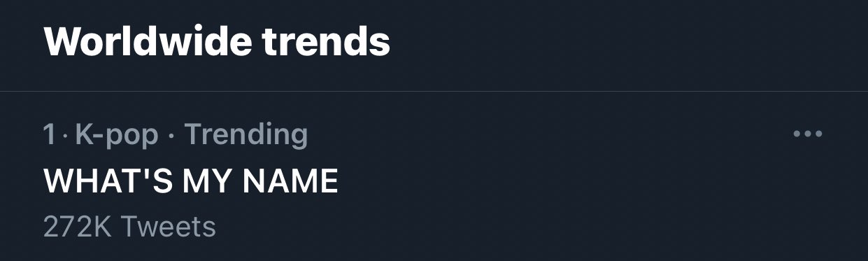The width and height of the screenshot is (868, 261).
Task: Open the three-dot more options menu
Action: (808, 134)
